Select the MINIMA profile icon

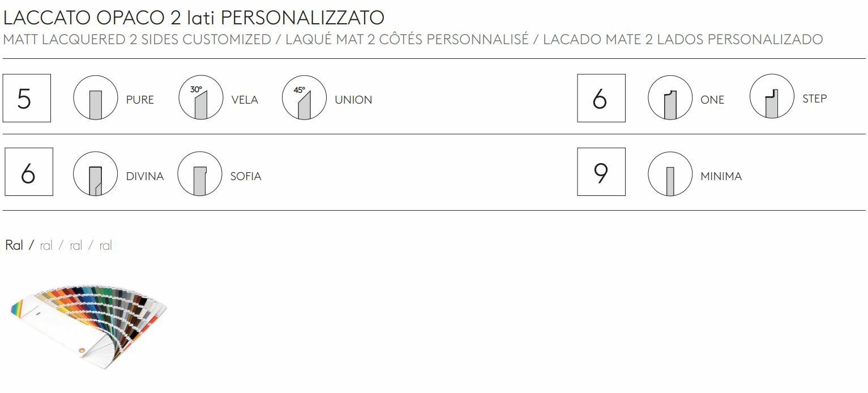670,174
